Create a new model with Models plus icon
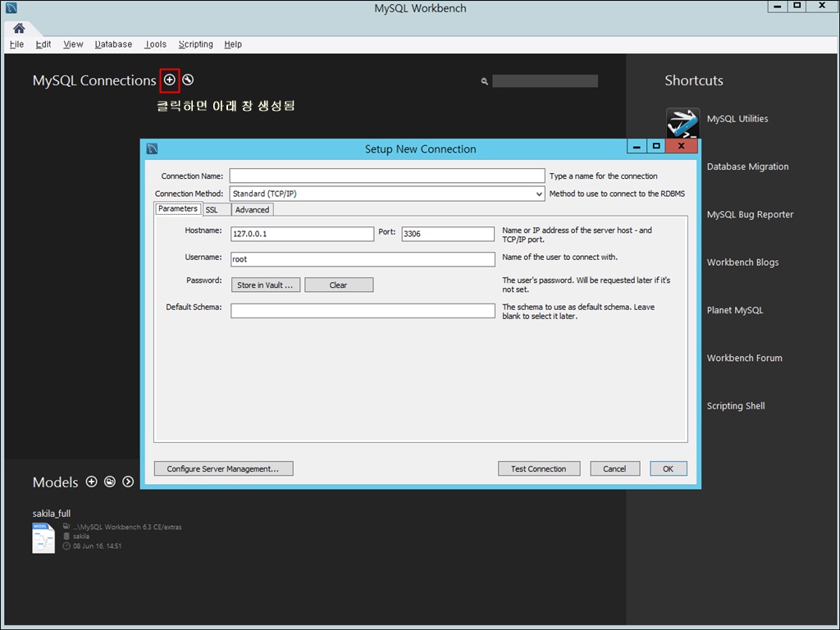Image resolution: width=840 pixels, height=630 pixels. (92, 482)
